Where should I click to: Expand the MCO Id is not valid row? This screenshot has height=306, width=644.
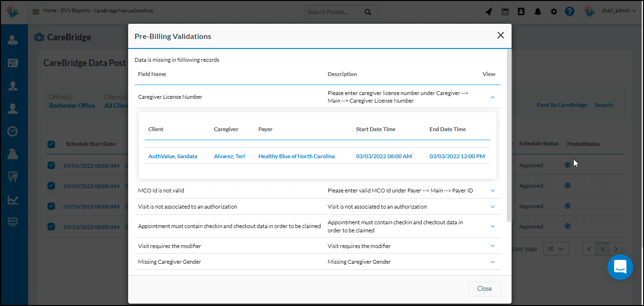point(493,190)
